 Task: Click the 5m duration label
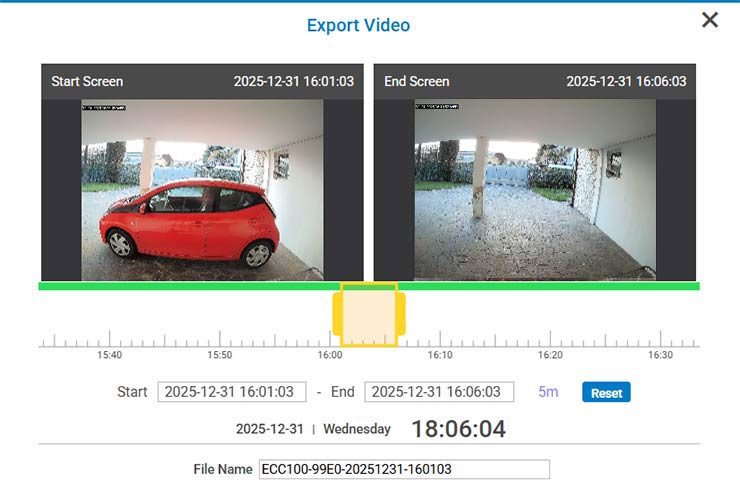click(x=548, y=392)
